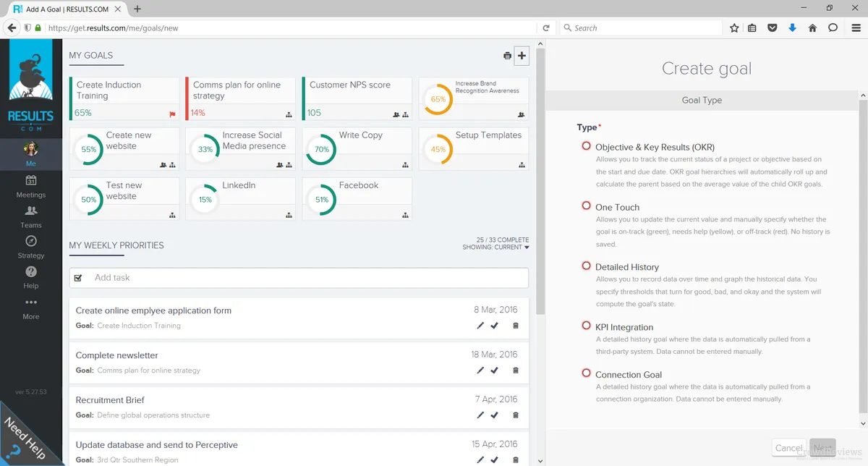Choose the Detailed History goal type
This screenshot has height=466, width=868.
pos(587,266)
